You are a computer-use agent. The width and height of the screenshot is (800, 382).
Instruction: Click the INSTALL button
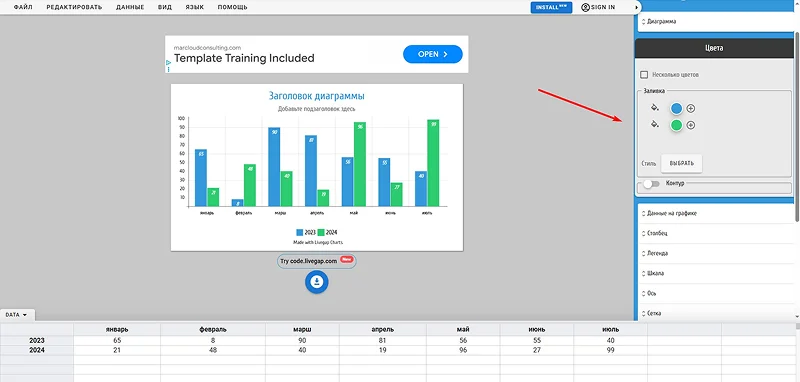click(x=551, y=7)
